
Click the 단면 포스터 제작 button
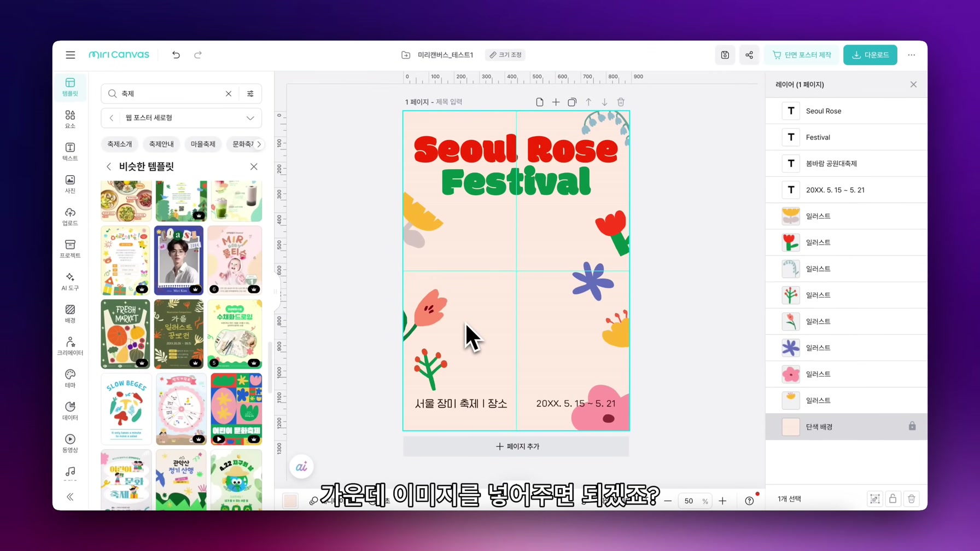click(x=802, y=55)
